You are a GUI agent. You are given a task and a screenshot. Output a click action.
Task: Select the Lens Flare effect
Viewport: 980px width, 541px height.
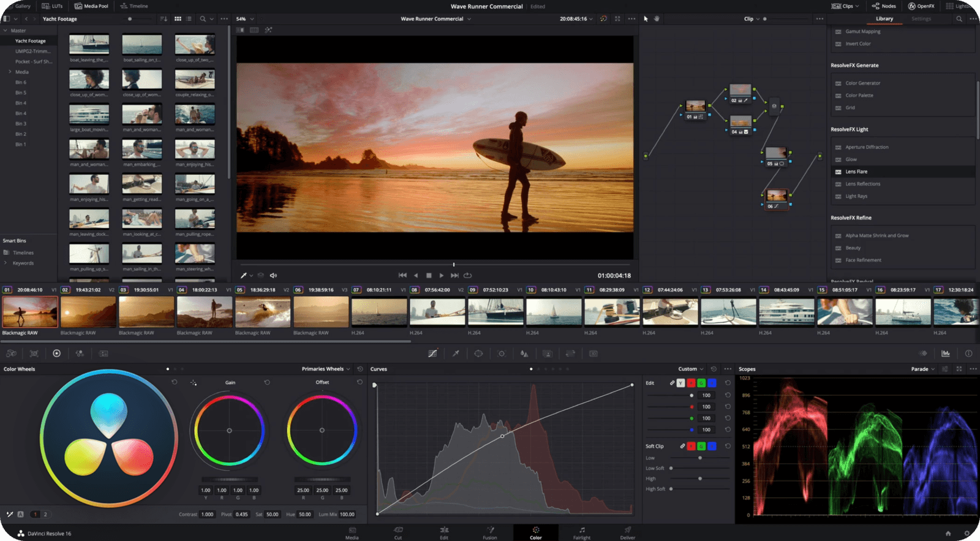pyautogui.click(x=856, y=172)
